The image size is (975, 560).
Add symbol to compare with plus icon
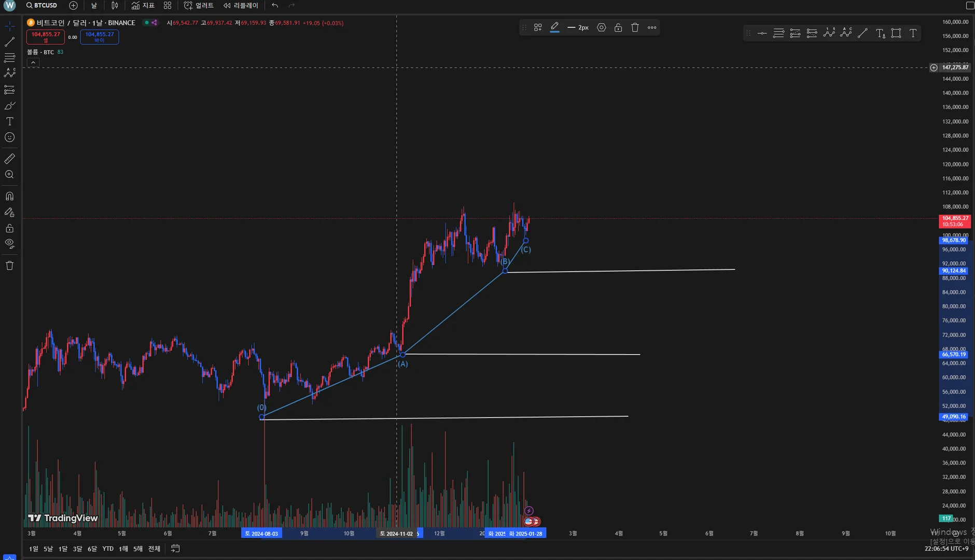73,5
